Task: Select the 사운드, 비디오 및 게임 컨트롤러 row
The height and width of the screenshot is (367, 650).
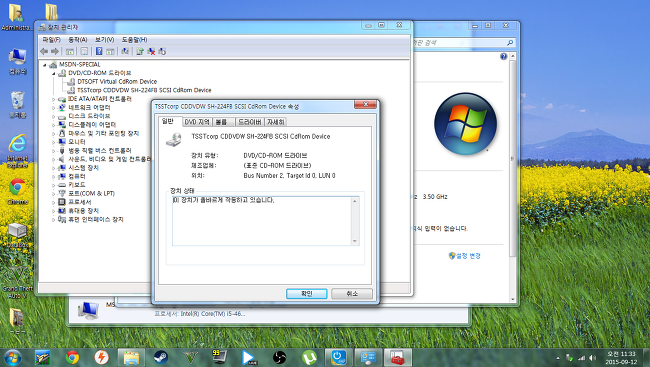Action: pyautogui.click(x=109, y=159)
